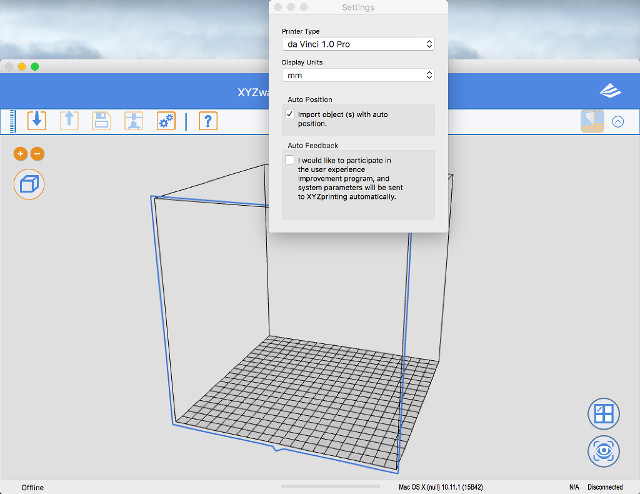Click the green maximize button of main window

coord(35,67)
